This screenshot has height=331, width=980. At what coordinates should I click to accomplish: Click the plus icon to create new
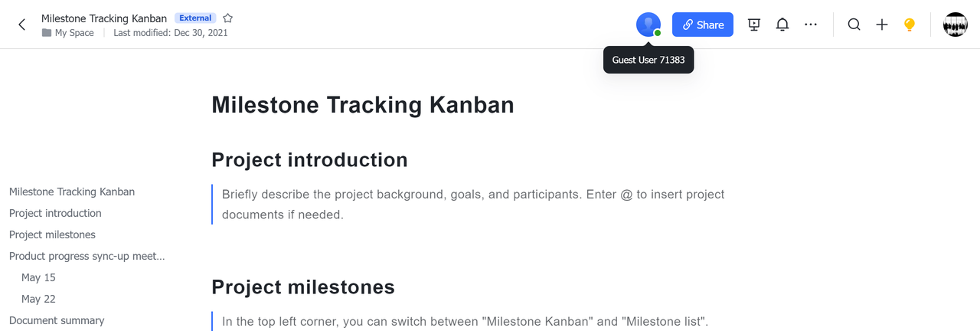(x=882, y=25)
